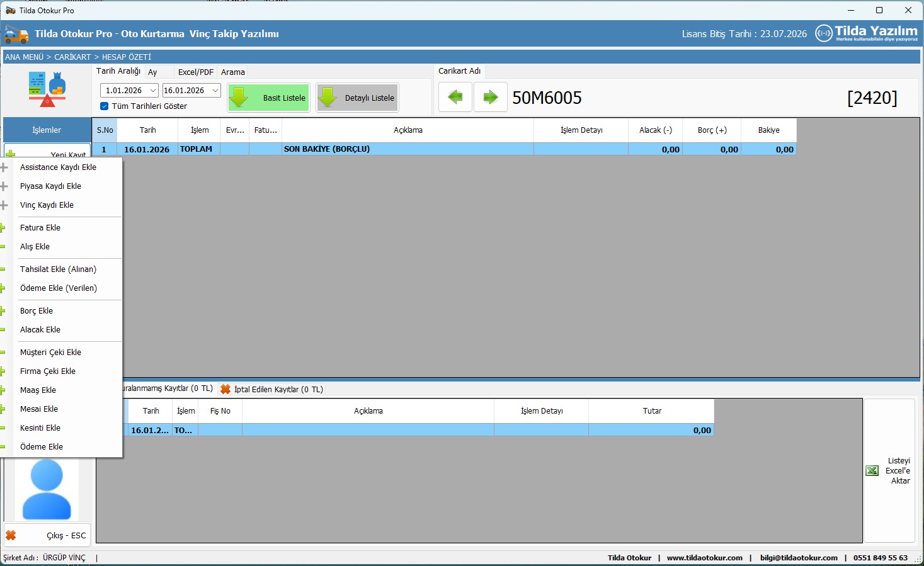This screenshot has height=566, width=924.
Task: Click the green down arrow on Basit Listele
Action: [239, 98]
